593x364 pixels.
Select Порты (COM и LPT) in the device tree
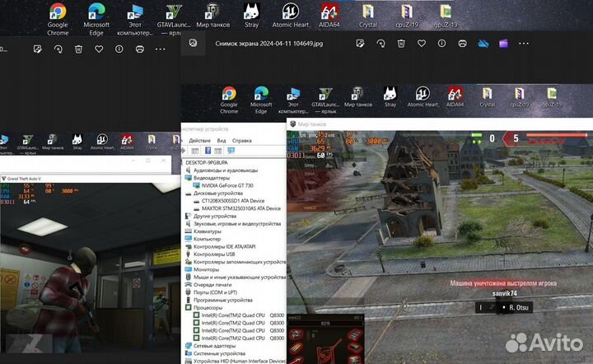(215, 292)
